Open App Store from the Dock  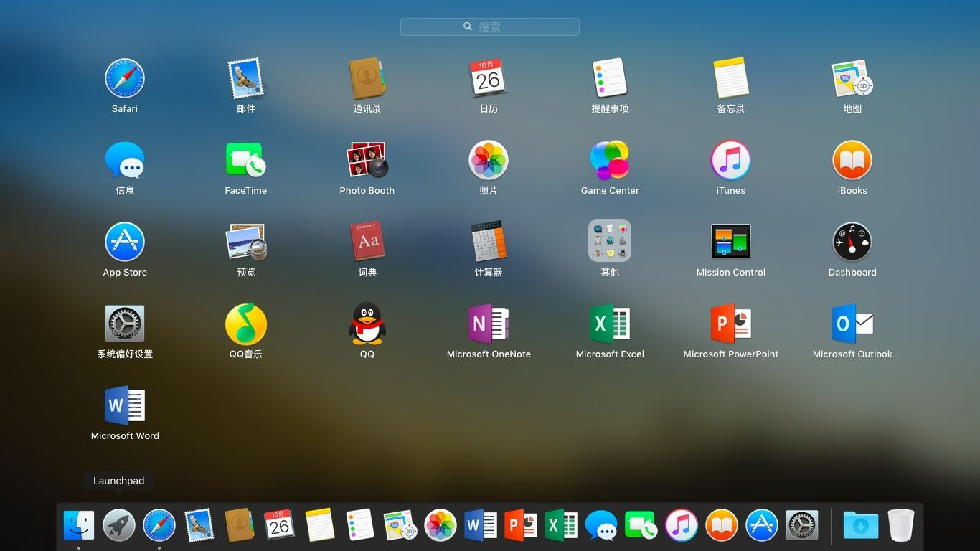click(762, 525)
